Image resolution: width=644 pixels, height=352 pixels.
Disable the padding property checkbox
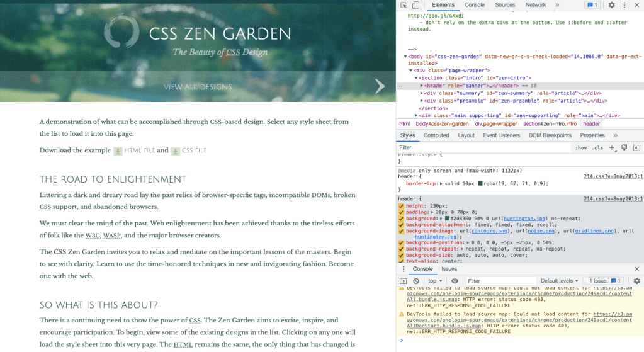tap(401, 212)
